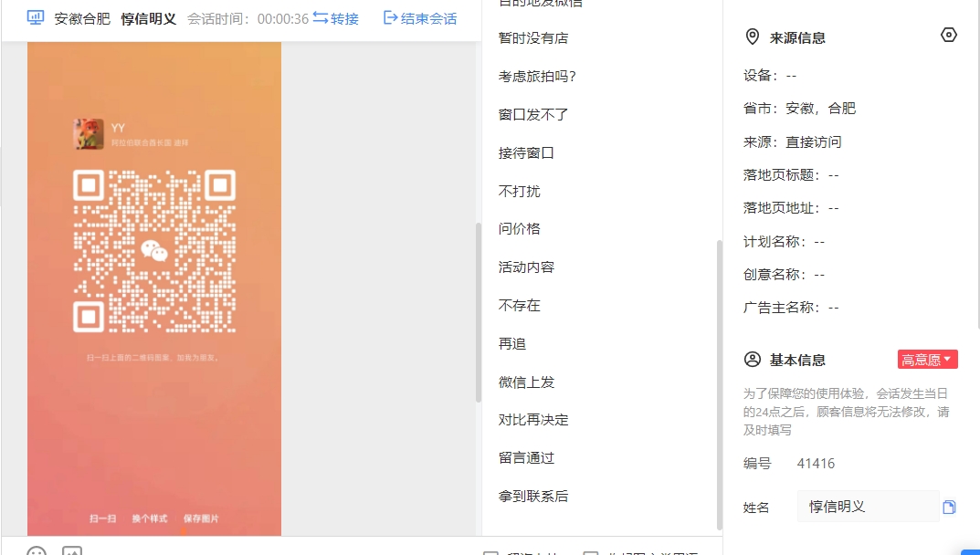The image size is (980, 555).
Task: Choose the 问价格 quick reply
Action: tap(520, 229)
